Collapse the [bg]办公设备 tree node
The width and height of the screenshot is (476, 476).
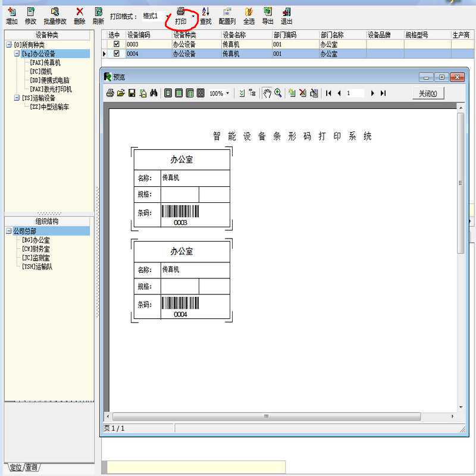(x=17, y=54)
